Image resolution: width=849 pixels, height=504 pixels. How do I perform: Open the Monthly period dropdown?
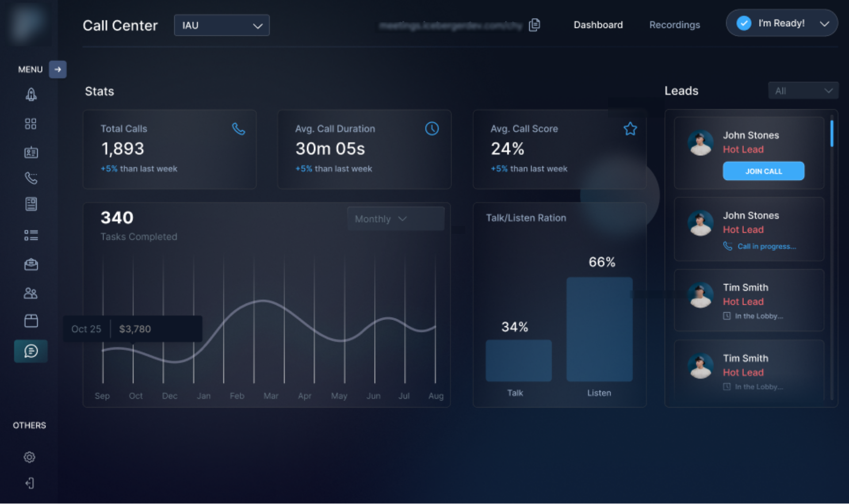pos(395,219)
